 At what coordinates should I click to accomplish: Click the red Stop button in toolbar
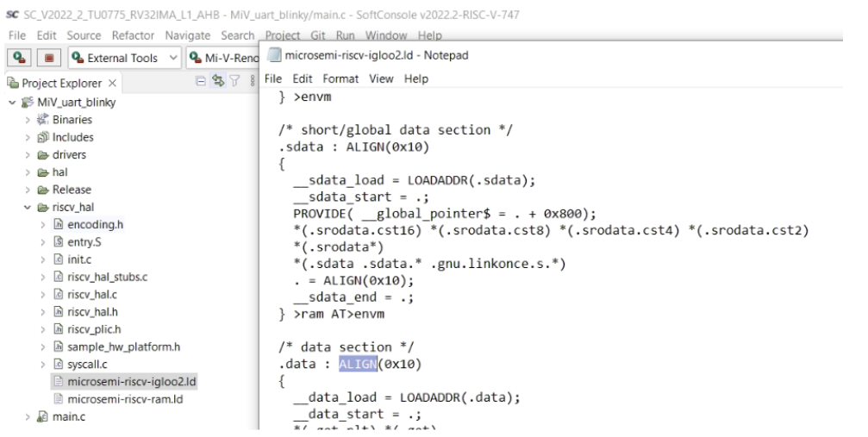[49, 58]
